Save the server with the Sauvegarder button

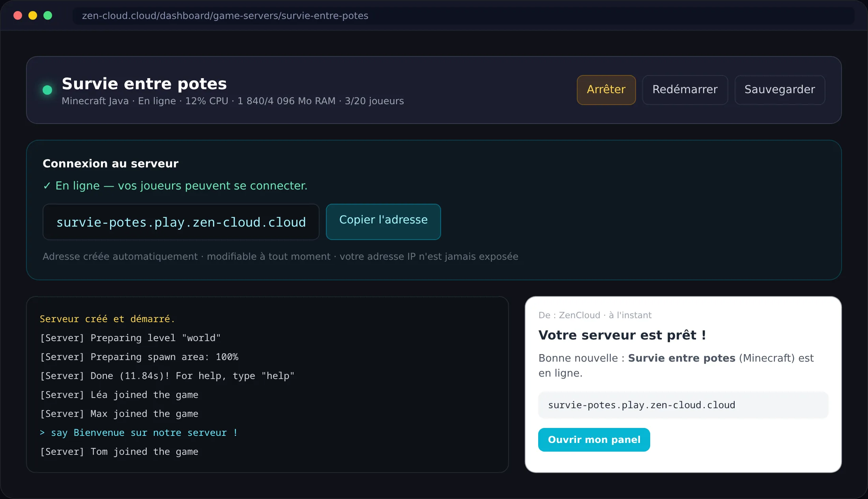click(x=780, y=90)
